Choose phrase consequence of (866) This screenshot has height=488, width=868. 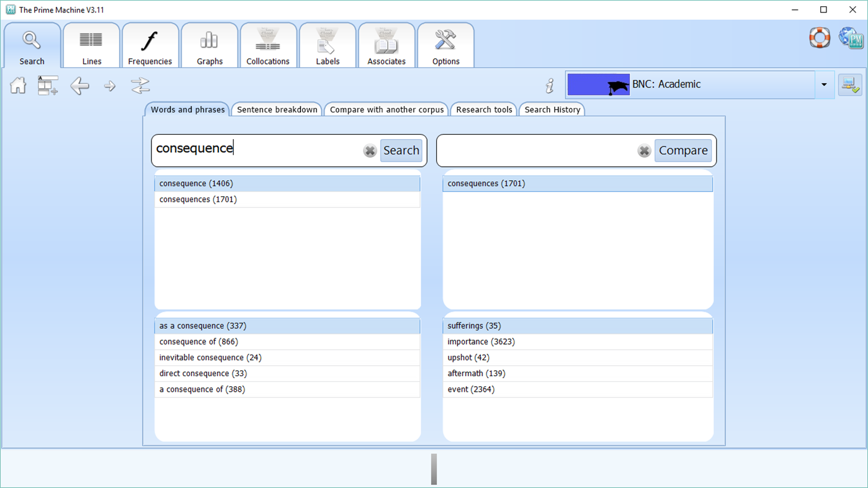287,342
